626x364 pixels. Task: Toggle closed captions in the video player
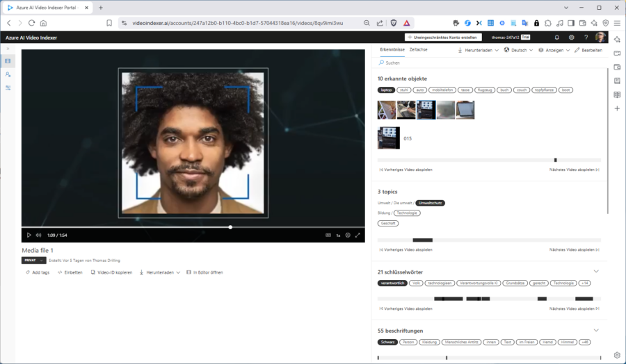point(328,235)
